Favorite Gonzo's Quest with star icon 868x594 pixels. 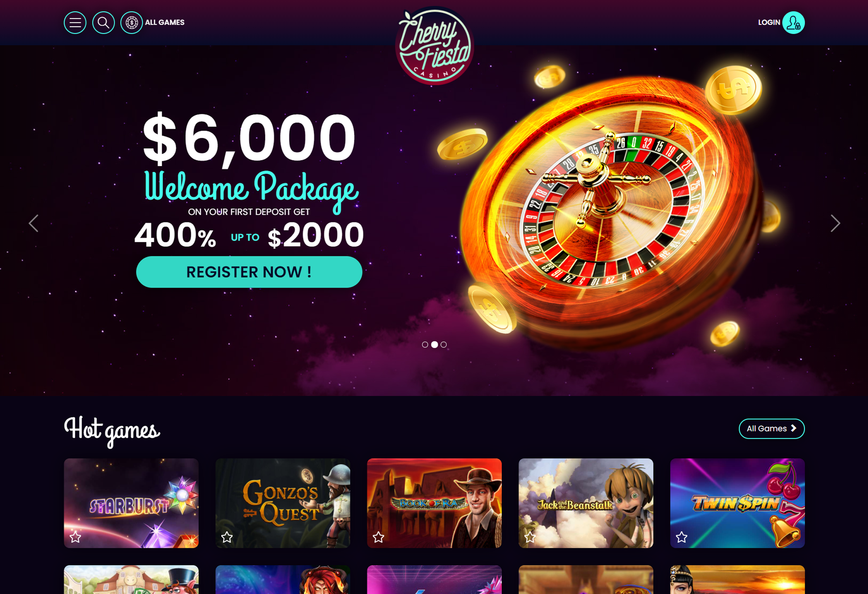227,537
